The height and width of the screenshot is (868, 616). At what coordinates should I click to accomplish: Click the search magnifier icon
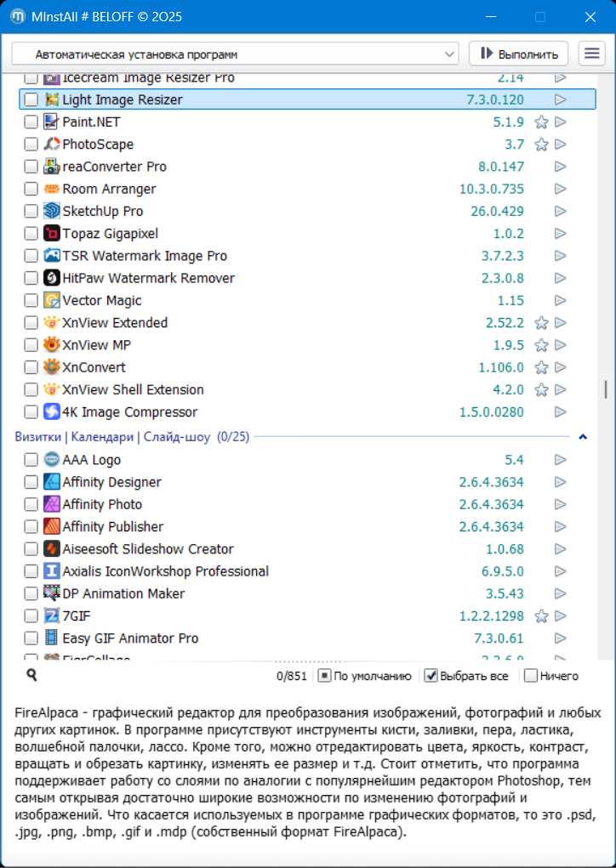[31, 675]
